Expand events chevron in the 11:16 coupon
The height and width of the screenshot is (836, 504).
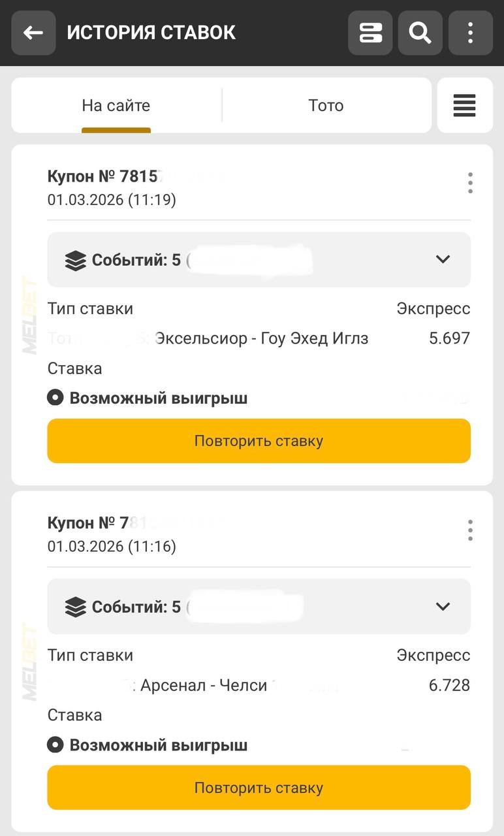443,607
